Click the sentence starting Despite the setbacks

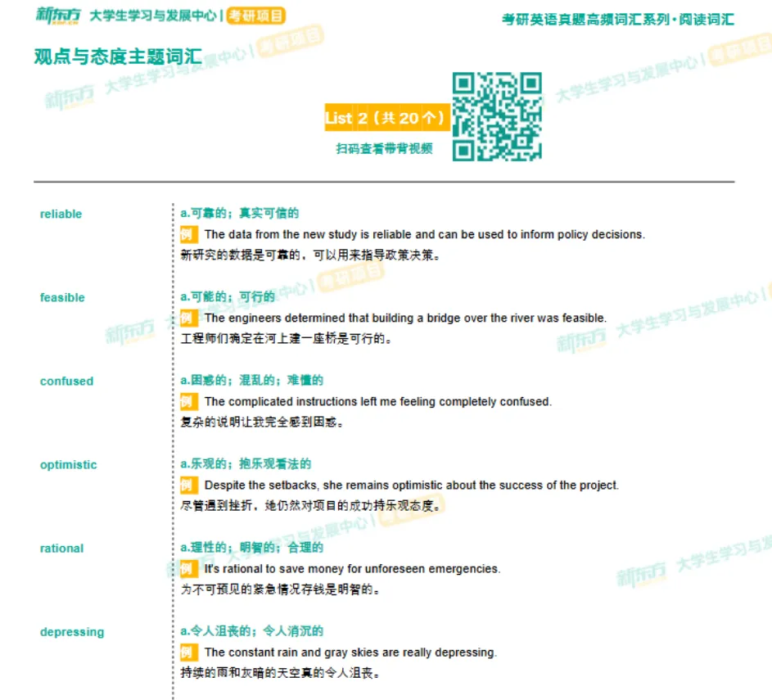click(412, 485)
